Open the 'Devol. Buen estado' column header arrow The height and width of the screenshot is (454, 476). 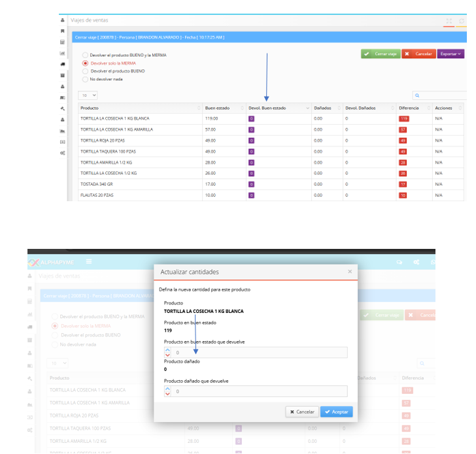307,108
